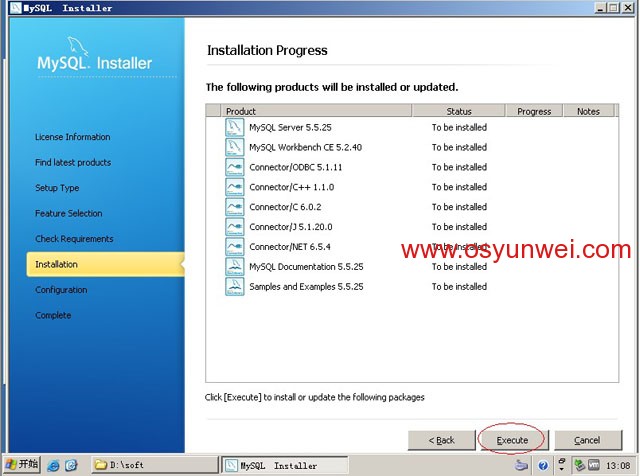Click the Notes column header

point(588,111)
